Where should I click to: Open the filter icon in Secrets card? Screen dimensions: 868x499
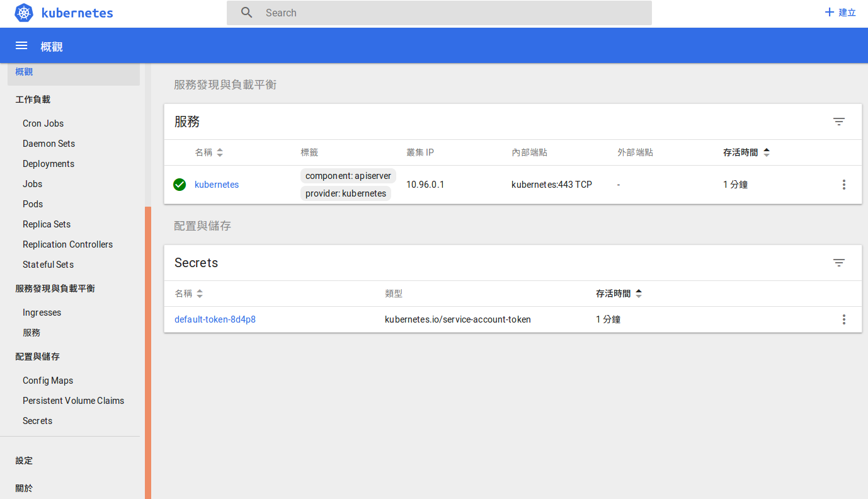click(x=839, y=263)
